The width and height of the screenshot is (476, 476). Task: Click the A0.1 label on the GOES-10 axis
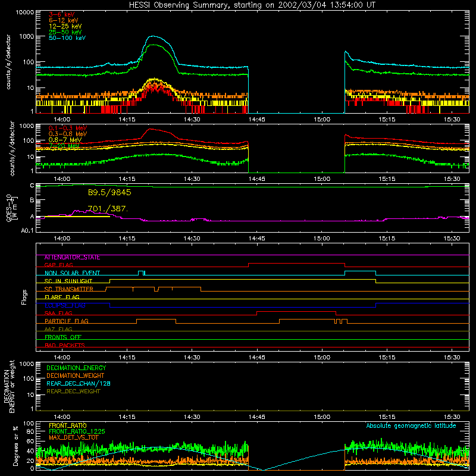point(27,230)
